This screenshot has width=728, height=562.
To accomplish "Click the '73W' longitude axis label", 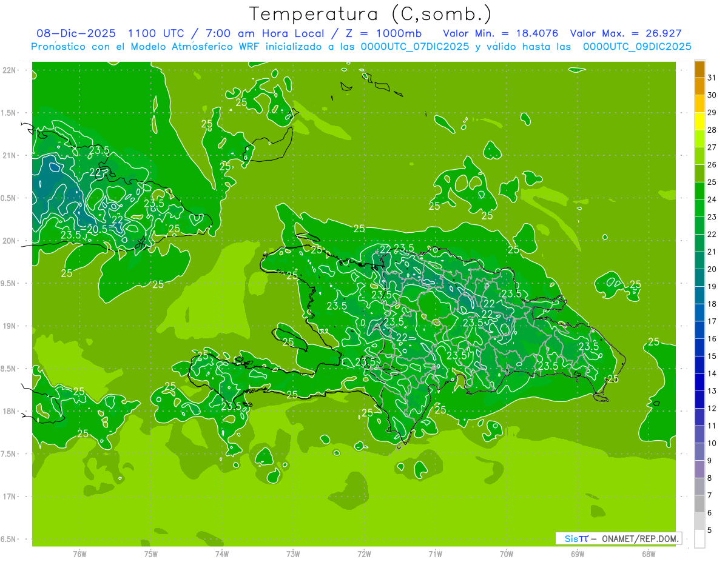I will point(293,554).
